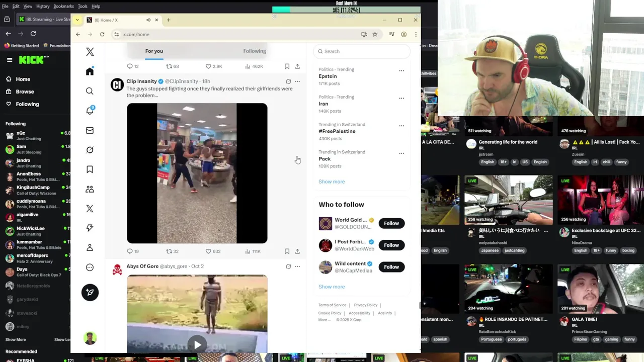Switch to the Following tab on X
This screenshot has width=644, height=362.
click(x=255, y=51)
